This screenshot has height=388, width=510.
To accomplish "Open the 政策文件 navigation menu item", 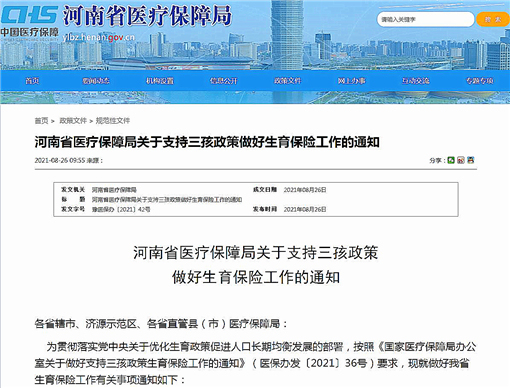I will (287, 81).
